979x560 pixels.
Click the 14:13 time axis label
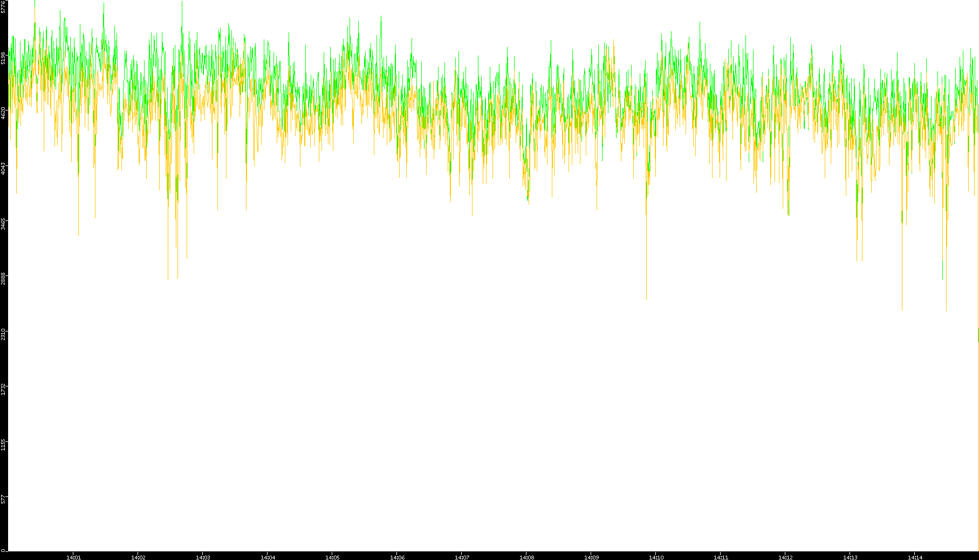coord(850,557)
